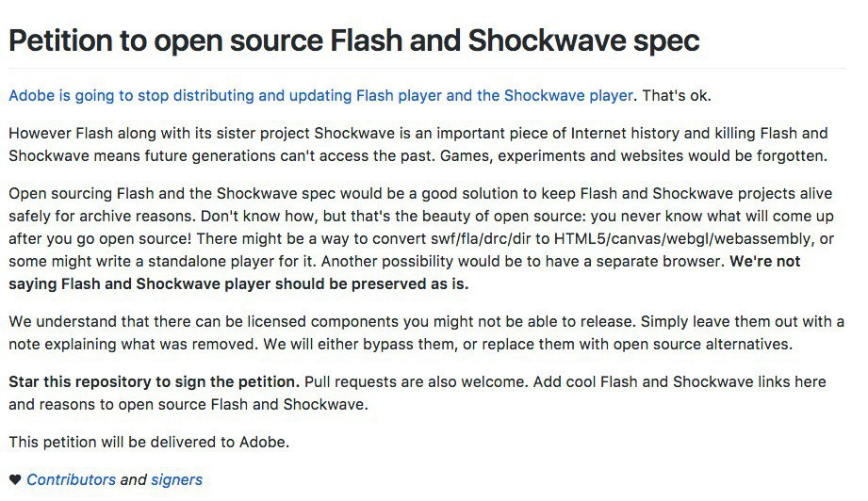Click the bold "Star this repository to sign" text
The width and height of the screenshot is (868, 501).
pyautogui.click(x=154, y=382)
